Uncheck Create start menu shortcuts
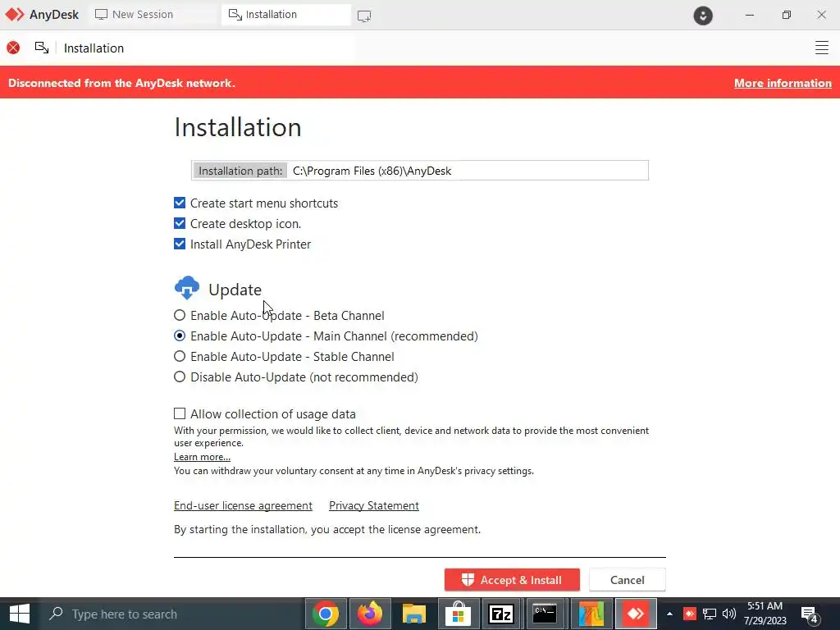This screenshot has width=840, height=630. [180, 203]
